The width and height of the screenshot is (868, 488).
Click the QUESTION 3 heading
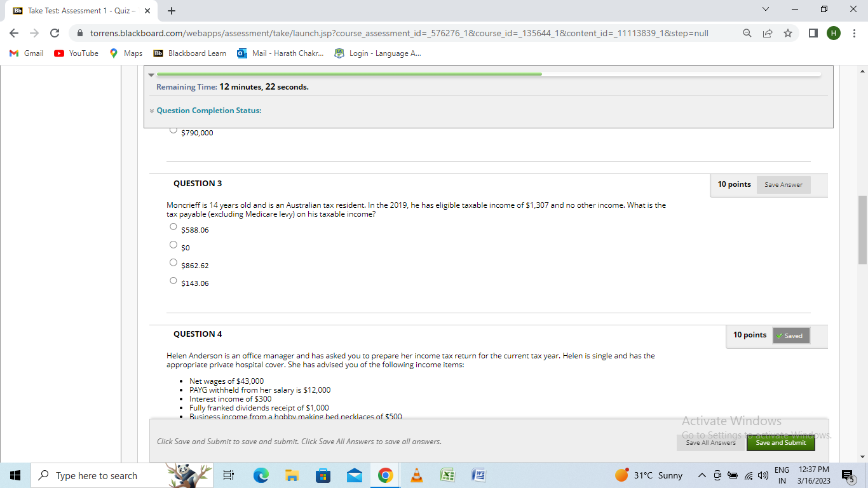(198, 184)
